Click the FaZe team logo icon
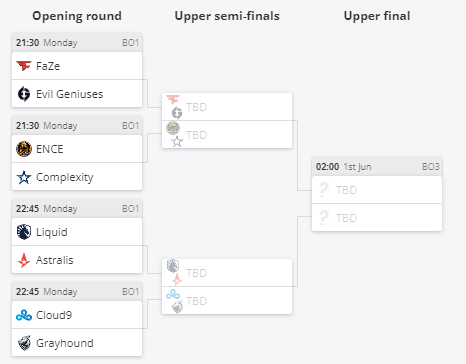This screenshot has height=364, width=466. coord(24,66)
